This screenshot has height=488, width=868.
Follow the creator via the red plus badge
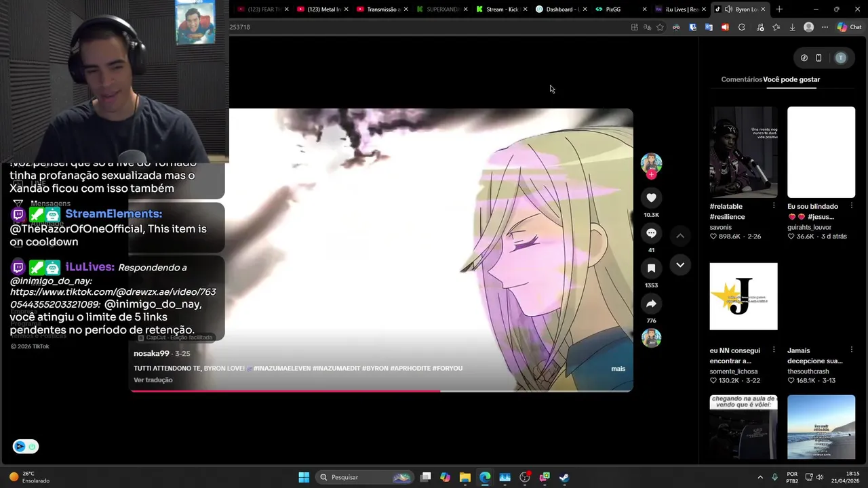[x=651, y=175]
